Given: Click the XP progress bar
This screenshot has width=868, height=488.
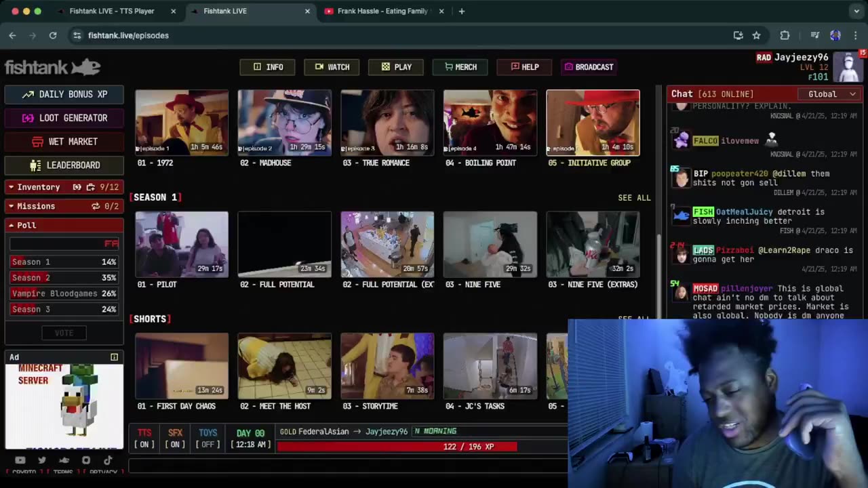Looking at the screenshot, I should (422, 447).
